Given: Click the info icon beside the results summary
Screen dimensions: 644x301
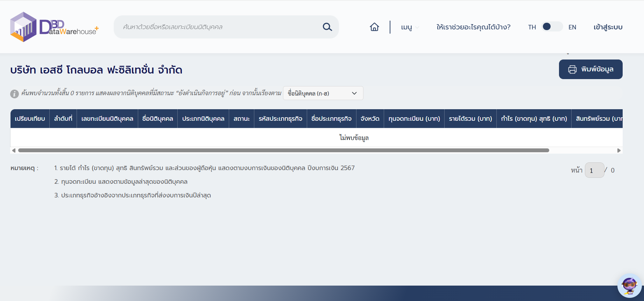Looking at the screenshot, I should coord(14,94).
